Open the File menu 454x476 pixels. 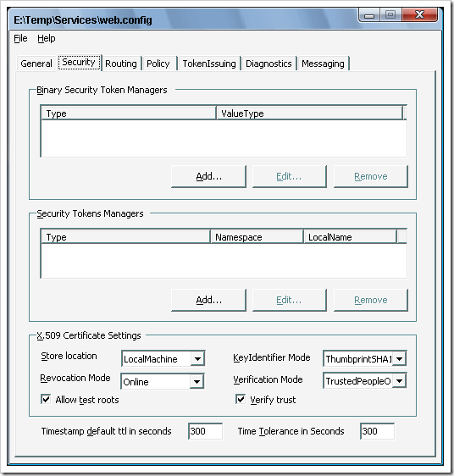tap(20, 39)
